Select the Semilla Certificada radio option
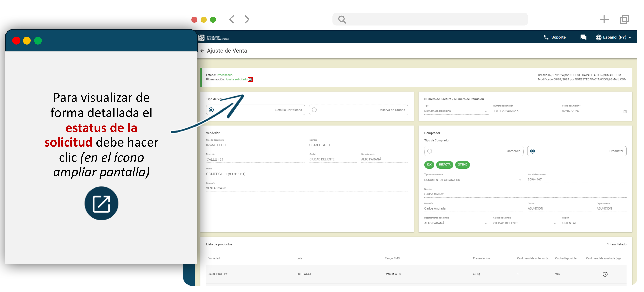Image resolution: width=644 pixels, height=292 pixels. (211, 110)
